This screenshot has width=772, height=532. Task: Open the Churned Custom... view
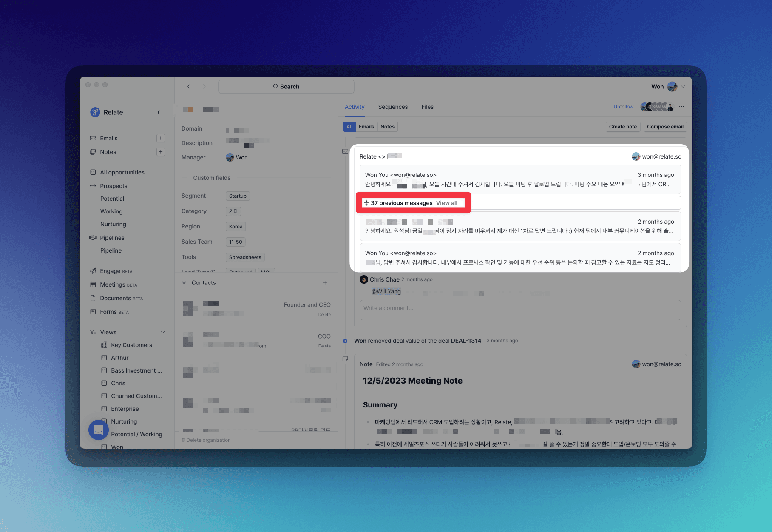coord(136,396)
